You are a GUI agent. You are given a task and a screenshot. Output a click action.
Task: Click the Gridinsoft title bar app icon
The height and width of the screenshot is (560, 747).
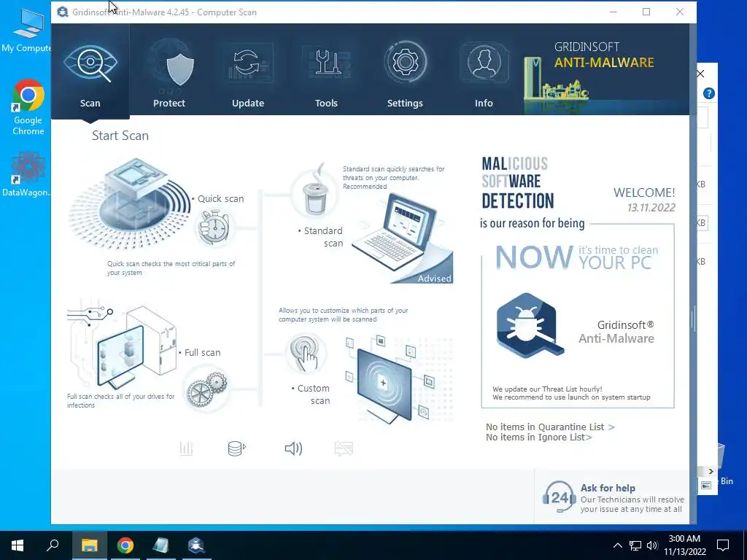[x=63, y=12]
